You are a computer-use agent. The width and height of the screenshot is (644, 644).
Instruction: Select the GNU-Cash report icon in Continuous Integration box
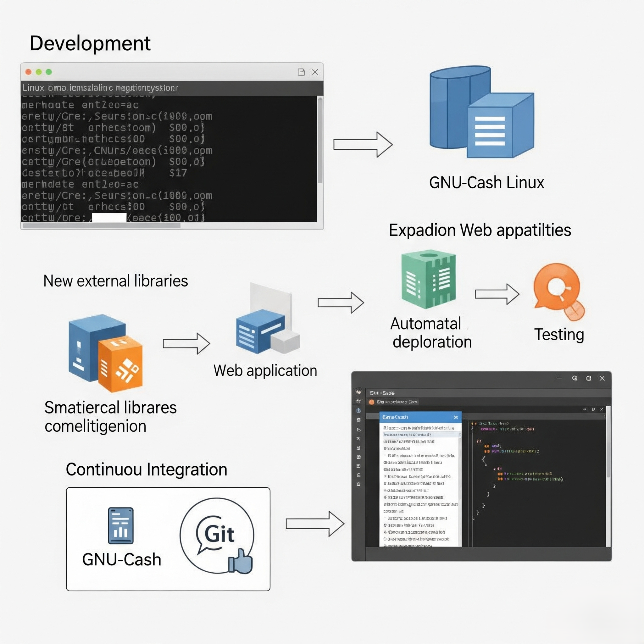(121, 526)
